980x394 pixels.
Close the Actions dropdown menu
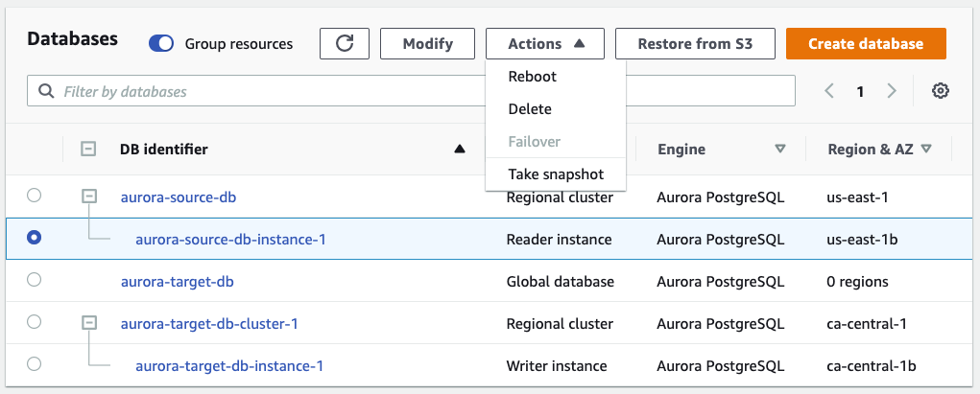tap(544, 44)
